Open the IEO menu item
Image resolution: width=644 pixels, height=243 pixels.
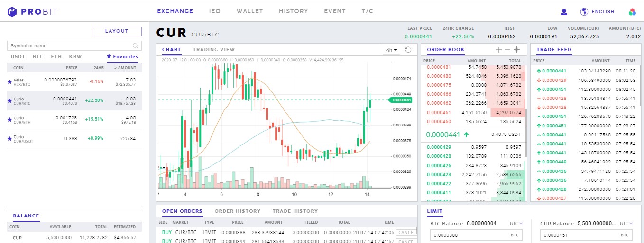(x=215, y=11)
